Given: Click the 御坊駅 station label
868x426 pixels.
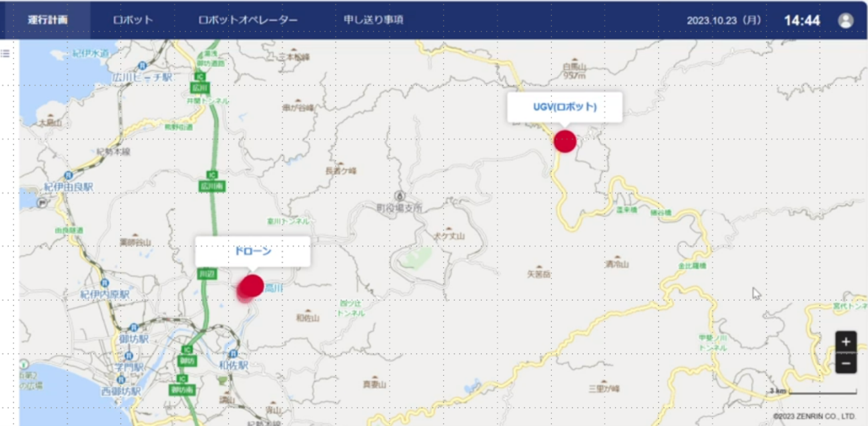Looking at the screenshot, I should coord(134,339).
